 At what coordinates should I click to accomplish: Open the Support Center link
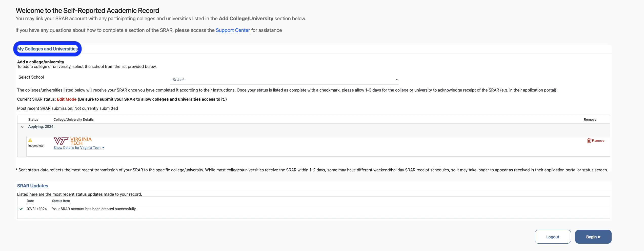233,30
